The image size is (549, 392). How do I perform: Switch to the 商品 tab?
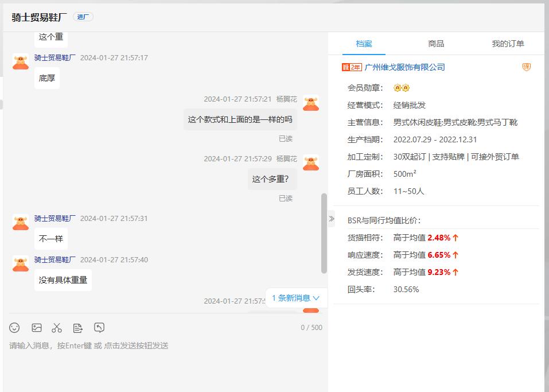click(x=436, y=44)
